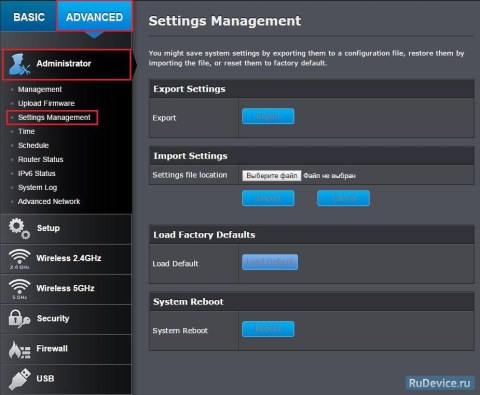
Task: View Router Status page
Action: (40, 159)
